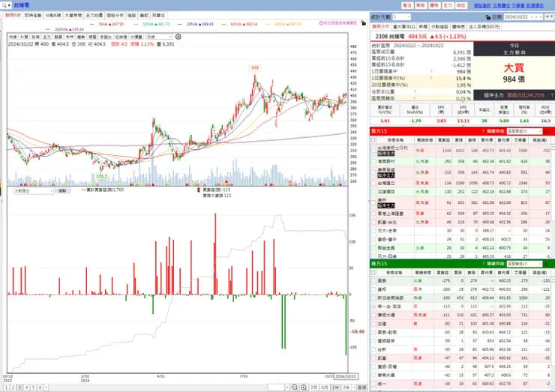Image resolution: width=555 pixels, height=392 pixels.
Task: Click 買賣超 column header in 買方15 table
Action: (x=443, y=140)
